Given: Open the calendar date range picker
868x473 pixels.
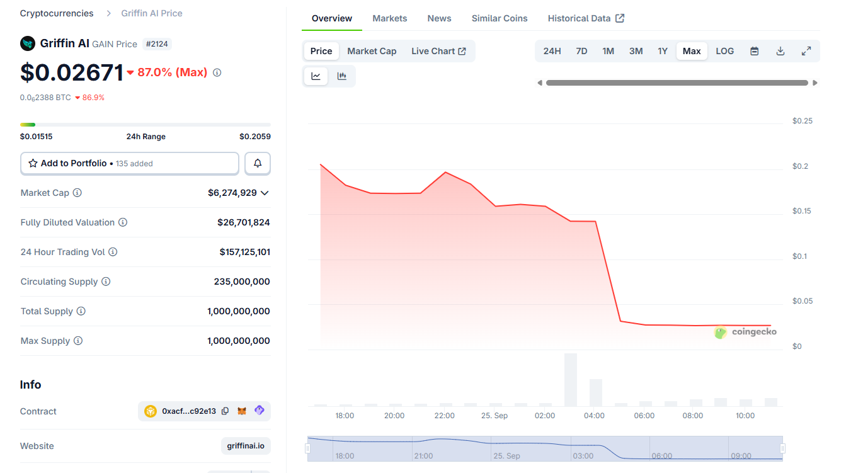Looking at the screenshot, I should tap(755, 51).
